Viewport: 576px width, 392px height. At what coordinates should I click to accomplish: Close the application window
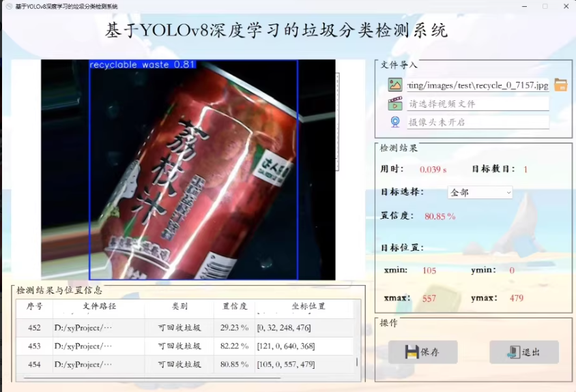point(566,6)
